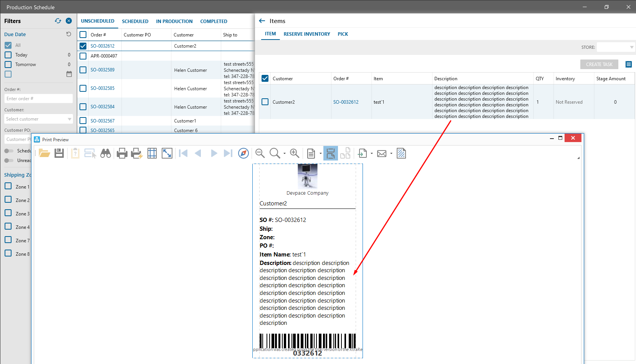Select all orders via header checkbox
Screen dimensions: 636x364
[x=83, y=35]
